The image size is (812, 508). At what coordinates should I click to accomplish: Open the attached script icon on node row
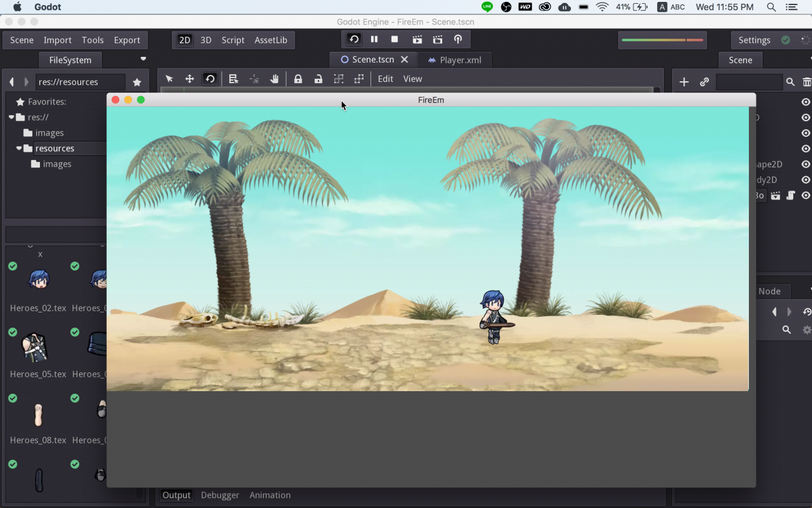(790, 196)
